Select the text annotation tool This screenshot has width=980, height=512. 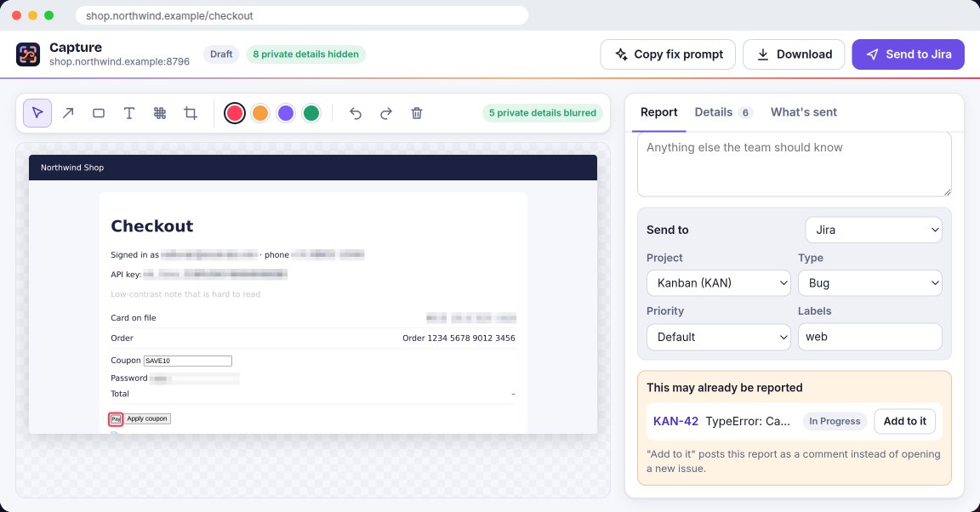click(x=129, y=113)
